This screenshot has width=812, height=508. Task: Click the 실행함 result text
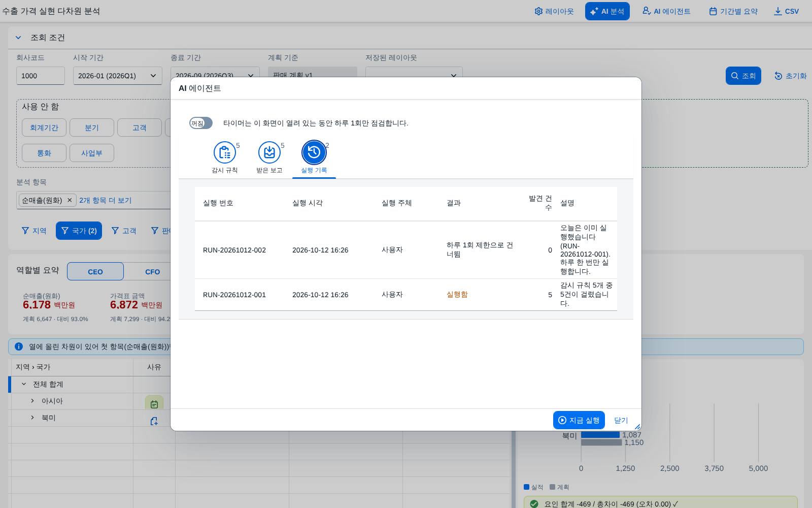[457, 295]
